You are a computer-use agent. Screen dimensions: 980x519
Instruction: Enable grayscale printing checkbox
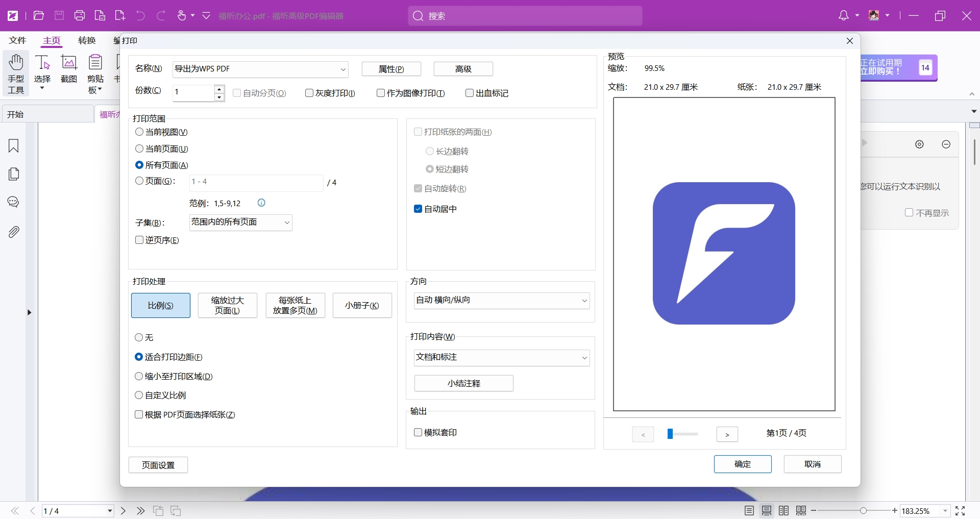coord(309,93)
